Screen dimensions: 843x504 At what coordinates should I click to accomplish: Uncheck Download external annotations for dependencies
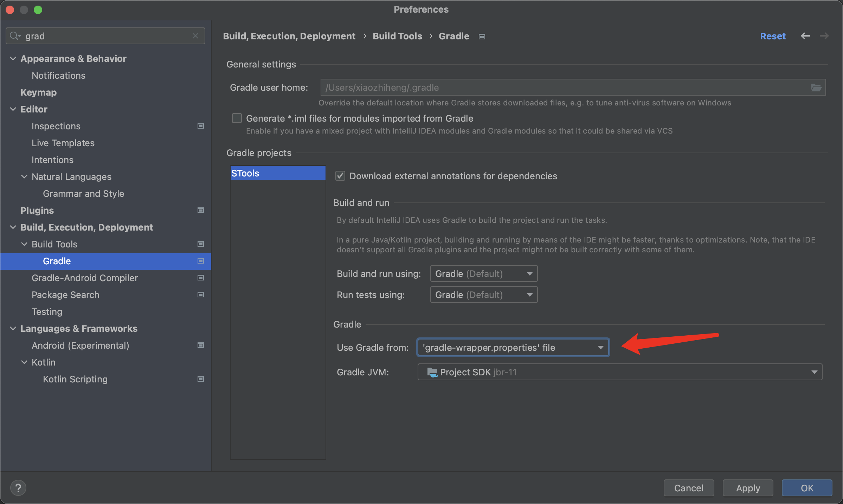tap(340, 176)
